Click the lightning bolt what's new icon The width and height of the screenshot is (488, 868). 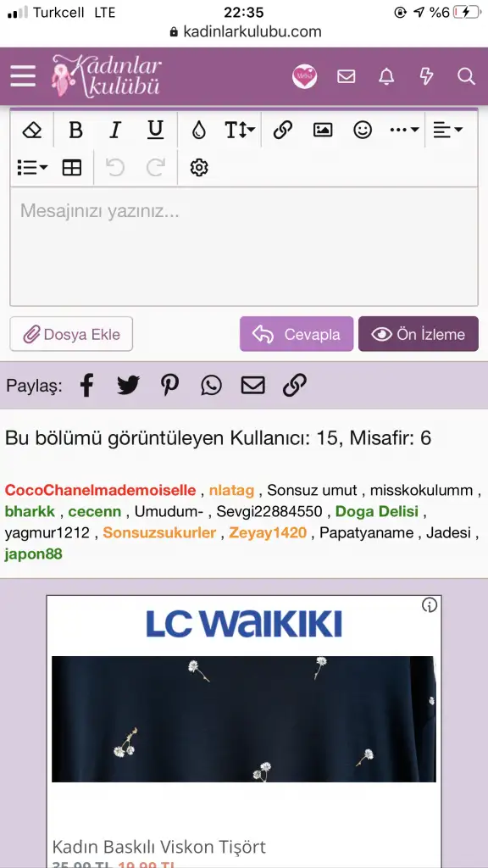(x=426, y=76)
